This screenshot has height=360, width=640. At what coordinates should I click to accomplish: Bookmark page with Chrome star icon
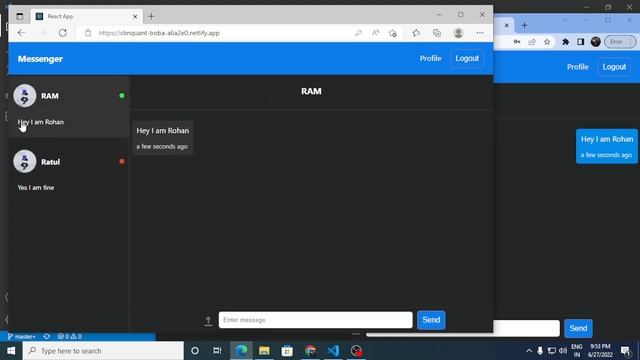click(x=547, y=42)
